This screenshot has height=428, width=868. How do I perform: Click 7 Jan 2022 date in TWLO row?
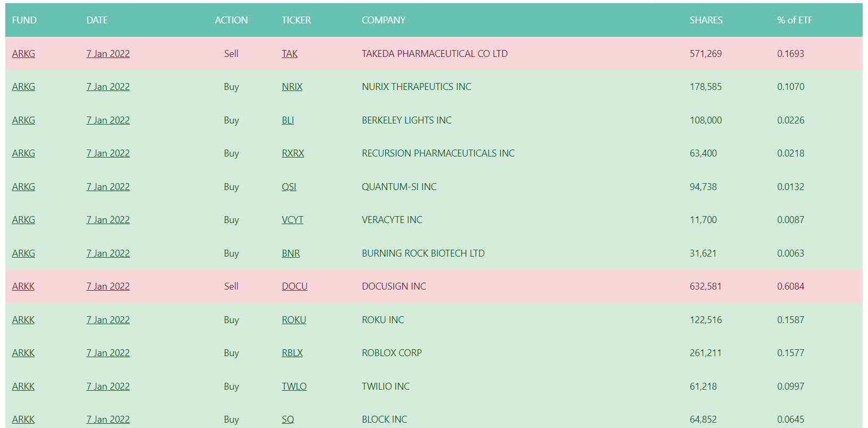click(108, 386)
